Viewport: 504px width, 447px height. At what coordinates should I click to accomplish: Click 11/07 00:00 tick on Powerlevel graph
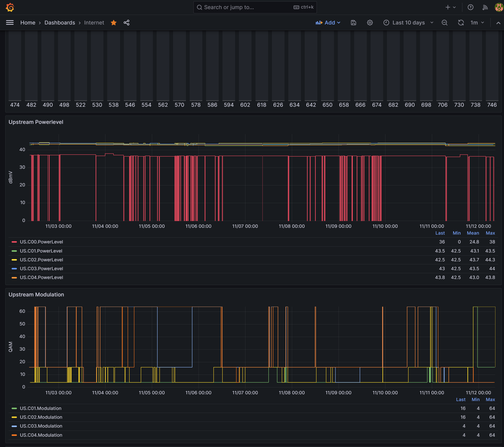click(x=245, y=226)
